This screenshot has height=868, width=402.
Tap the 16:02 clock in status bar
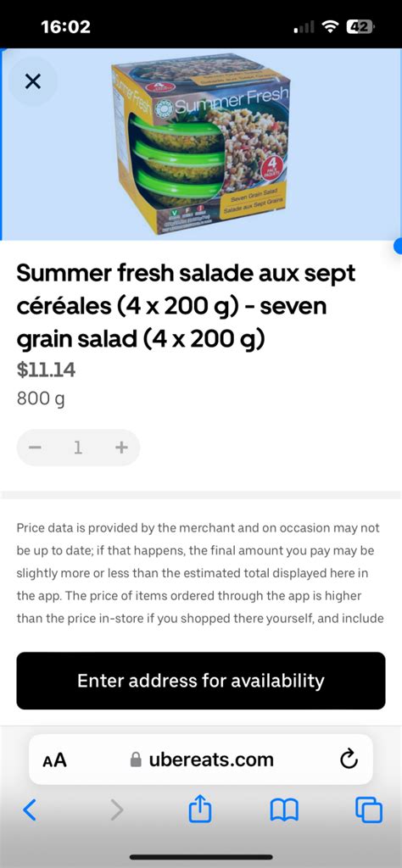65,26
